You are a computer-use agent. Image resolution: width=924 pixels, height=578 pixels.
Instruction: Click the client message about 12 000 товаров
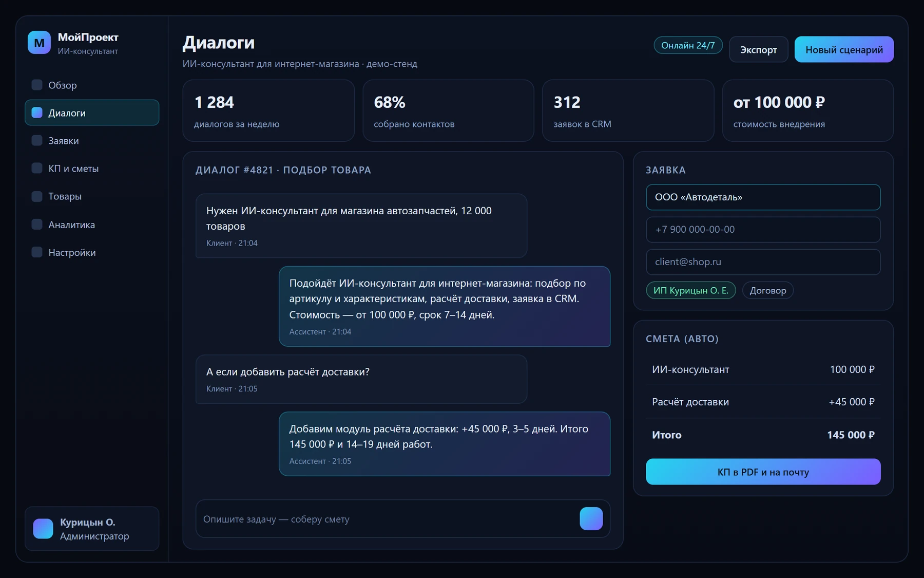pos(361,226)
